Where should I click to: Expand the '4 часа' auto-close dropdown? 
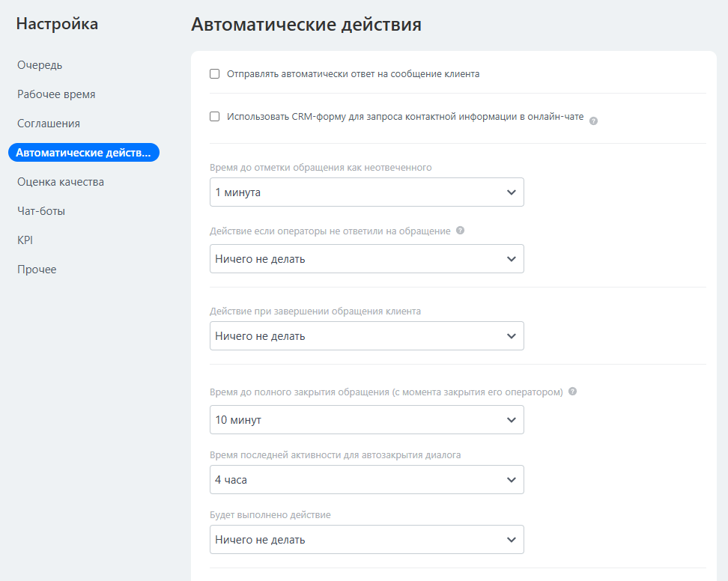367,480
